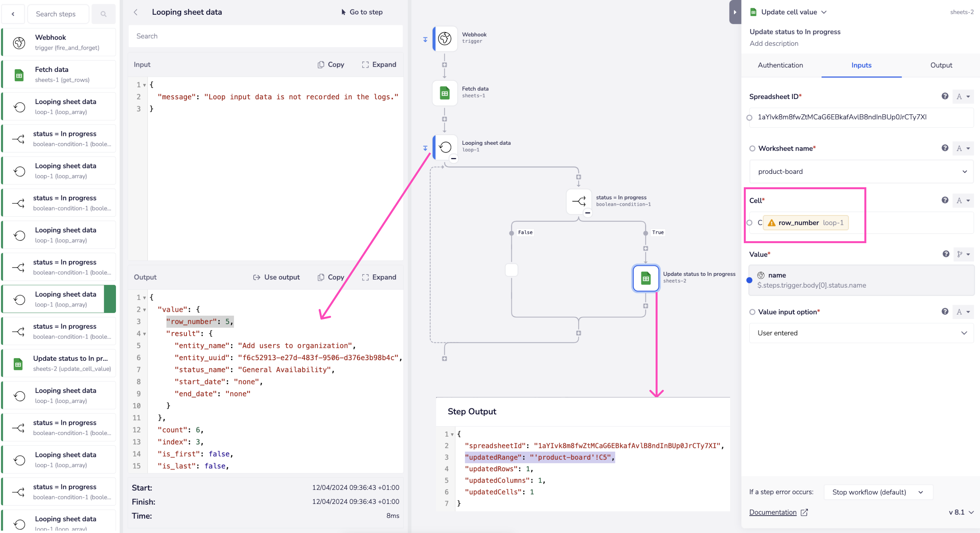980x533 pixels.
Task: Click the Webhook trigger node icon on canvas
Action: click(445, 39)
